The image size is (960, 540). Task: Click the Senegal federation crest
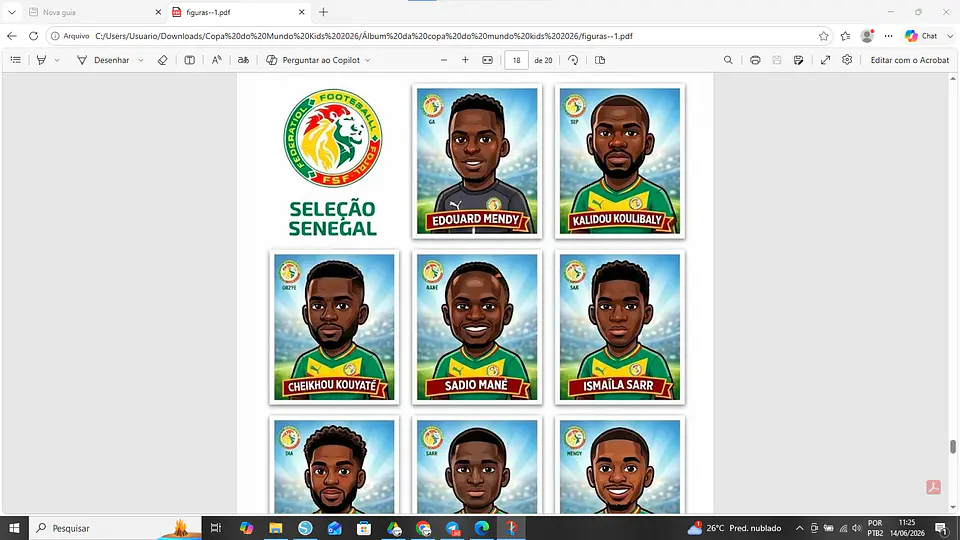tap(332, 138)
